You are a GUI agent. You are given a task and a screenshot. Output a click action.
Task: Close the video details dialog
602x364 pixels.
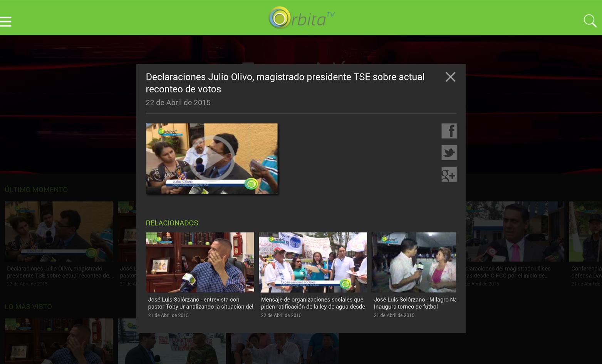450,77
